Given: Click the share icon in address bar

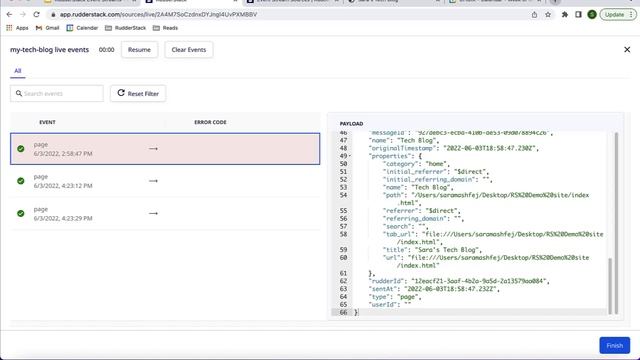Looking at the screenshot, I should point(534,14).
